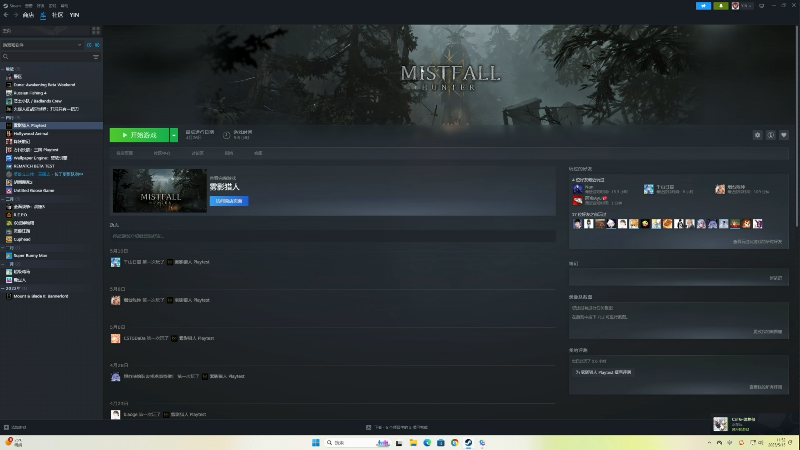Click Add game button bottom left

click(15, 428)
